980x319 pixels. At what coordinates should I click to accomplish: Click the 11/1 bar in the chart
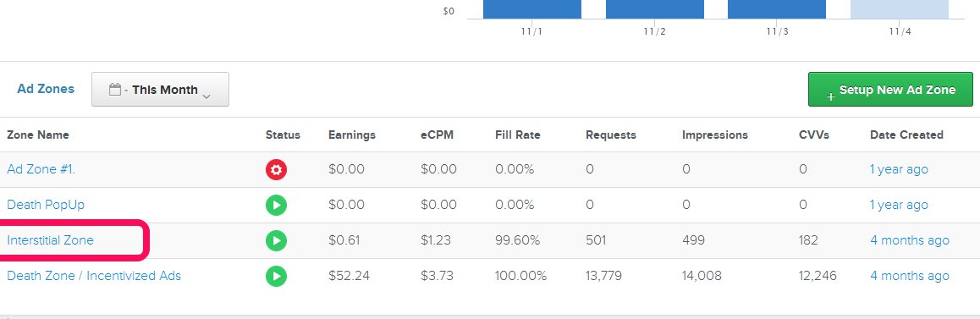point(531,9)
